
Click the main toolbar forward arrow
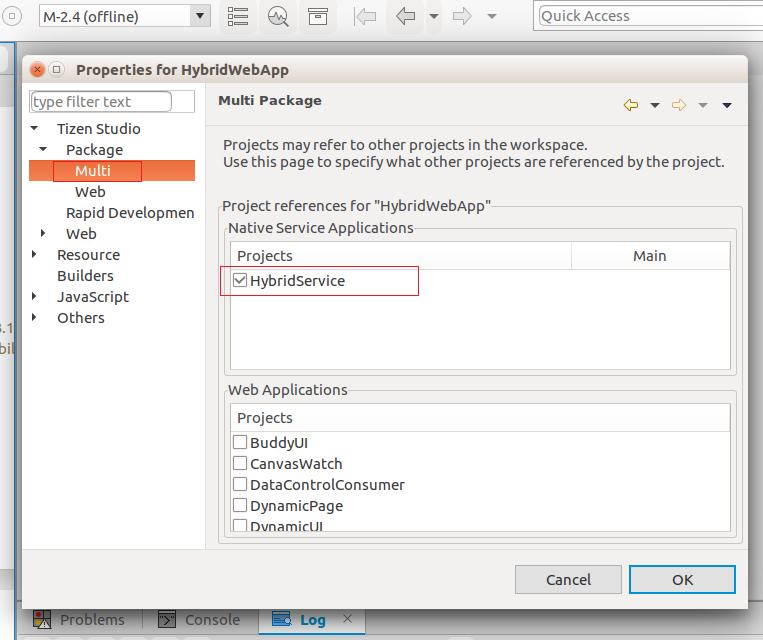[x=461, y=16]
